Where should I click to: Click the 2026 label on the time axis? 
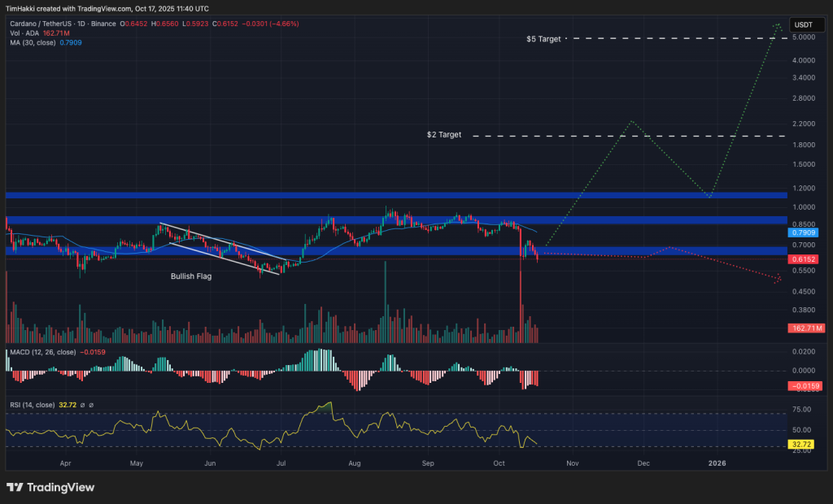(717, 463)
